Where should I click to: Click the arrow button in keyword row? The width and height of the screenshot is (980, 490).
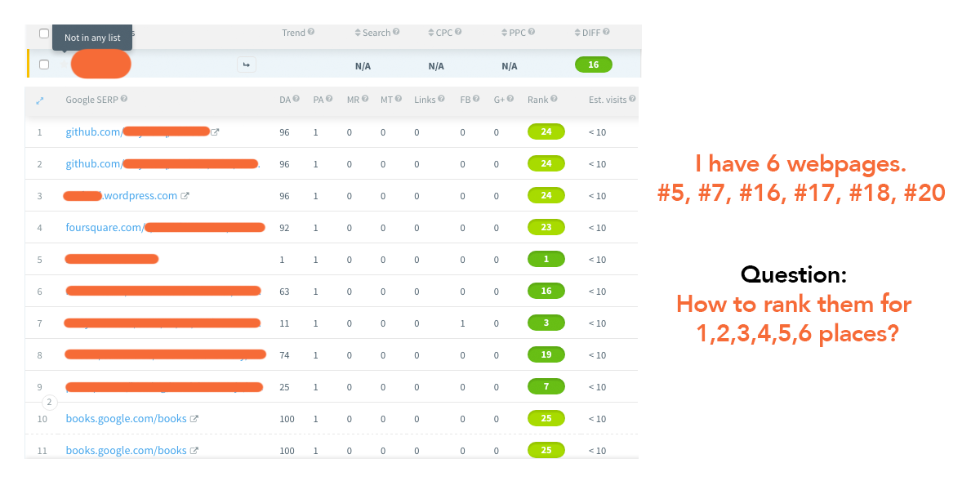[x=246, y=65]
